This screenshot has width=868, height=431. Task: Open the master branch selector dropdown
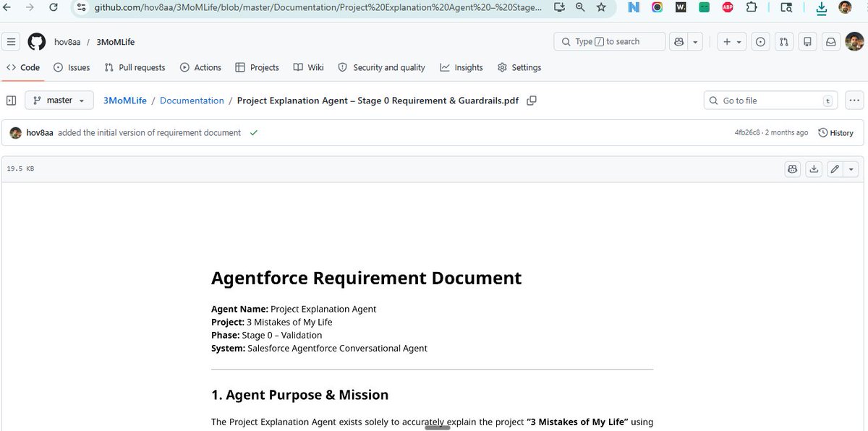coord(59,101)
